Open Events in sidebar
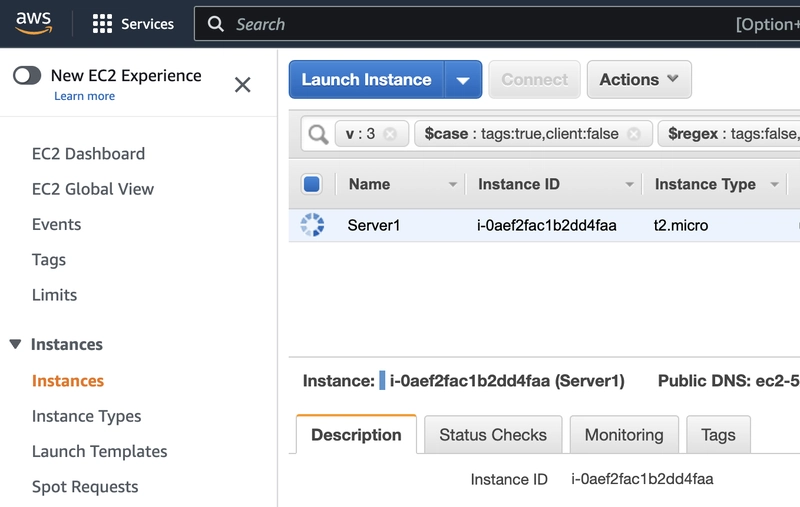 click(x=57, y=224)
